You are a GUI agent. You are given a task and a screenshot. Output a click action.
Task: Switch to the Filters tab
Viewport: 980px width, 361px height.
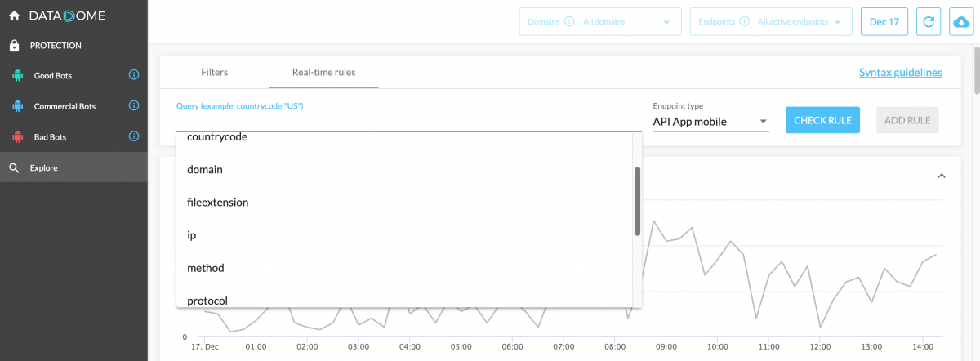pos(214,72)
